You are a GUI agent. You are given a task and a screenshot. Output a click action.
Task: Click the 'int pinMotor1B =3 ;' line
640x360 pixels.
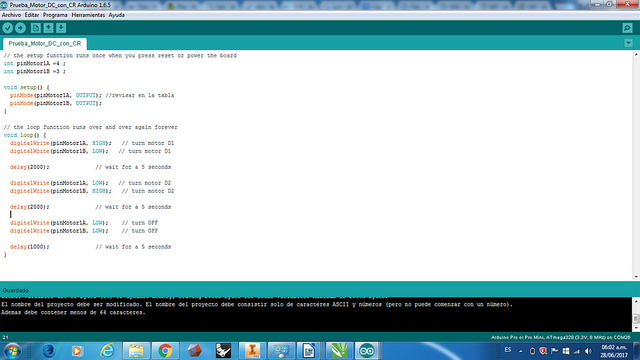pyautogui.click(x=34, y=71)
